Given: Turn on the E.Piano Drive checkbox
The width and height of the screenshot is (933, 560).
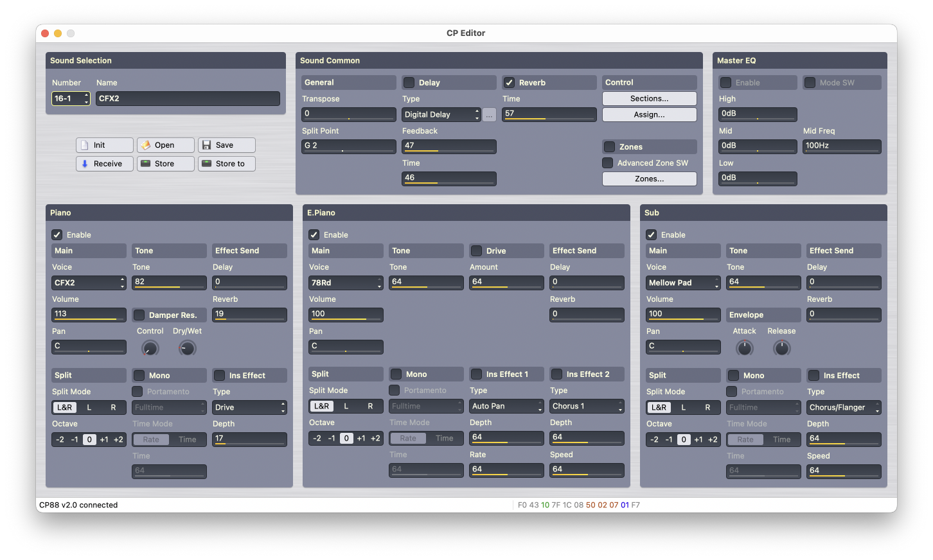Looking at the screenshot, I should pyautogui.click(x=477, y=251).
